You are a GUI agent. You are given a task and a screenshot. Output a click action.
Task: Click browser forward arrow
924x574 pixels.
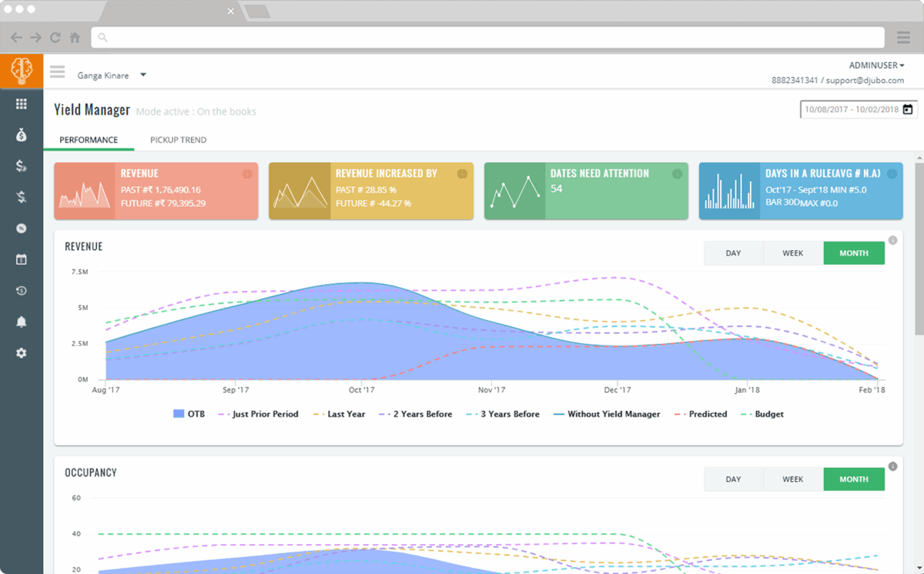pyautogui.click(x=35, y=37)
